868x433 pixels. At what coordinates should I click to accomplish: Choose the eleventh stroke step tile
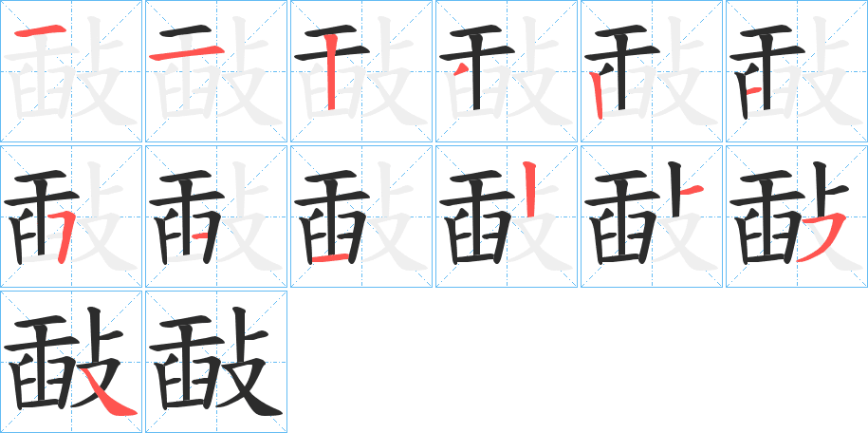pos(652,216)
